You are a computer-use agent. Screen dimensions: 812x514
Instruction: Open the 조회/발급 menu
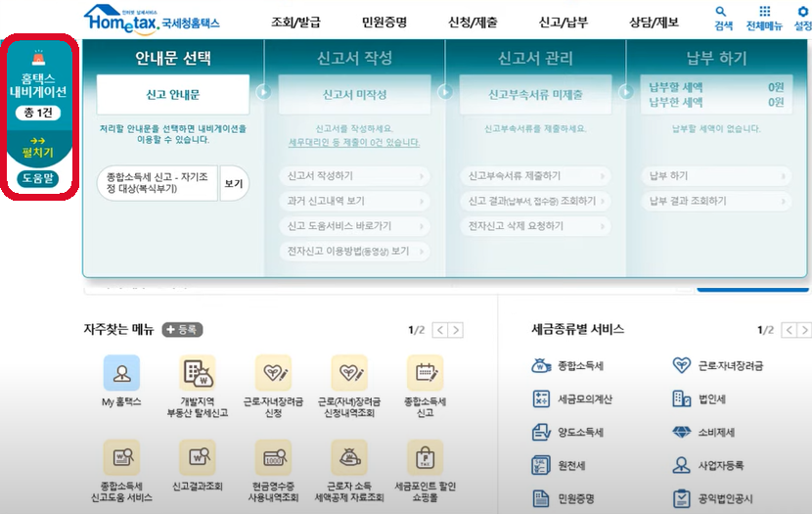tap(296, 23)
